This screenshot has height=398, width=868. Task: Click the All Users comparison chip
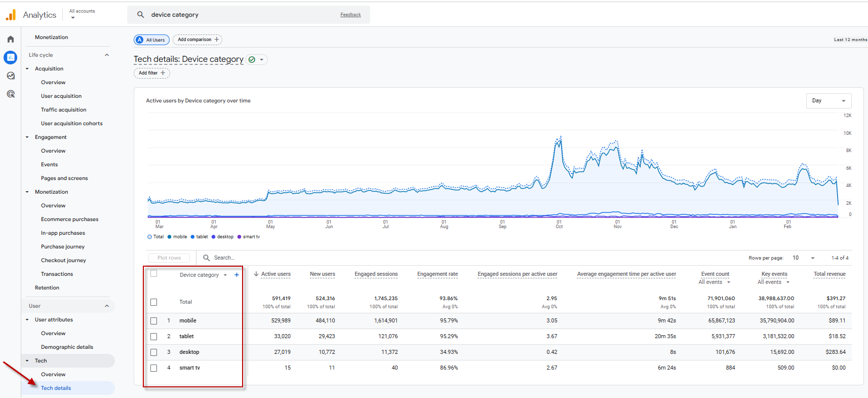click(151, 40)
